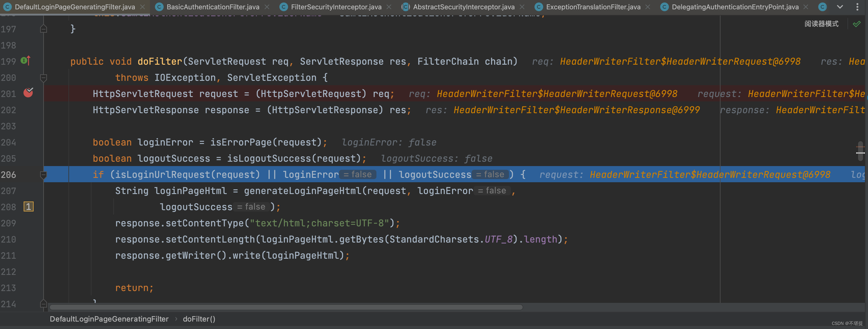Click inline hint '= false' after logoutSuccess line 206
This screenshot has width=868, height=329.
pos(490,174)
